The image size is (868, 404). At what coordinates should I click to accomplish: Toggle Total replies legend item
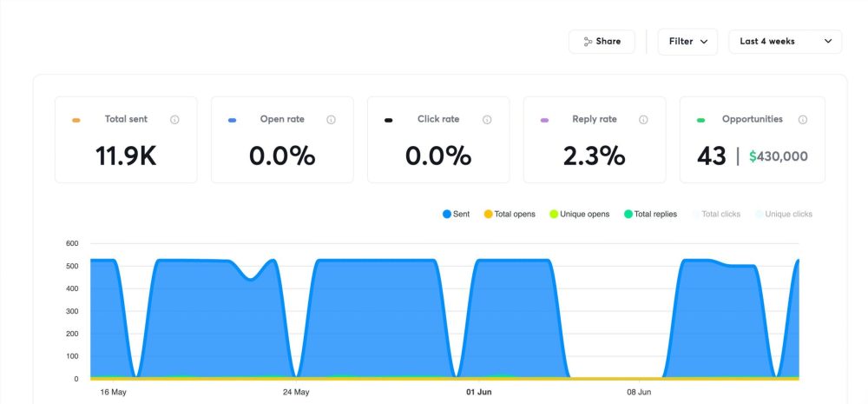(x=653, y=214)
